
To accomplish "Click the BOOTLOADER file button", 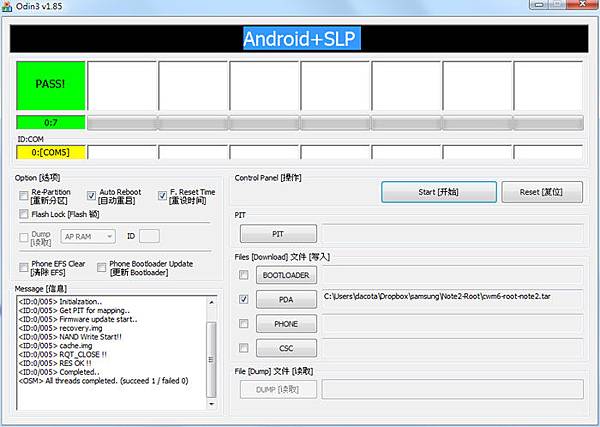I will pyautogui.click(x=286, y=275).
